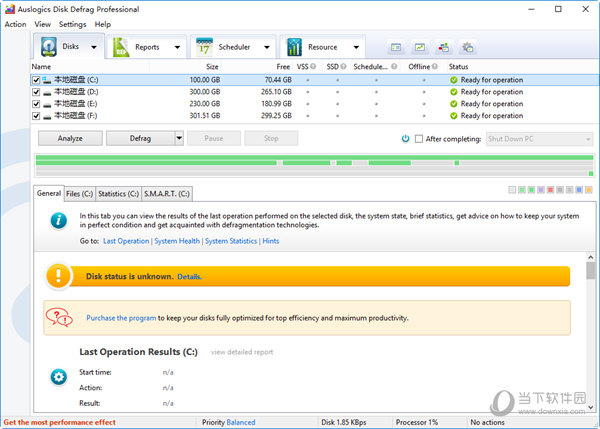Click the red question speech-bubble icon
The width and height of the screenshot is (600, 429).
[59, 317]
